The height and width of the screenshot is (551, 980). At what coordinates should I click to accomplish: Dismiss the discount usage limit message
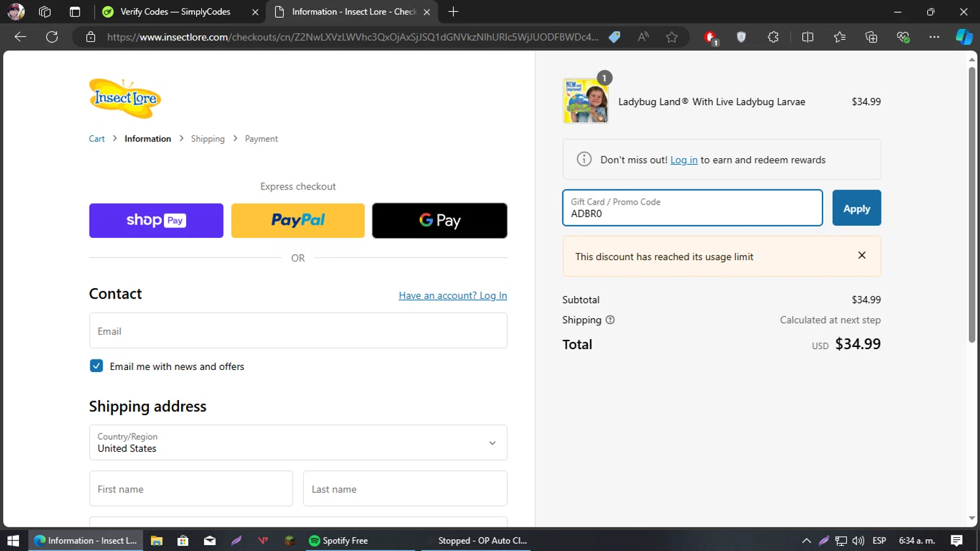[862, 256]
